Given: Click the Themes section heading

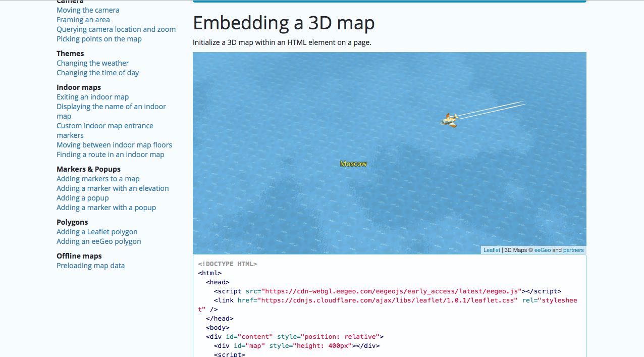Looking at the screenshot, I should [x=70, y=54].
